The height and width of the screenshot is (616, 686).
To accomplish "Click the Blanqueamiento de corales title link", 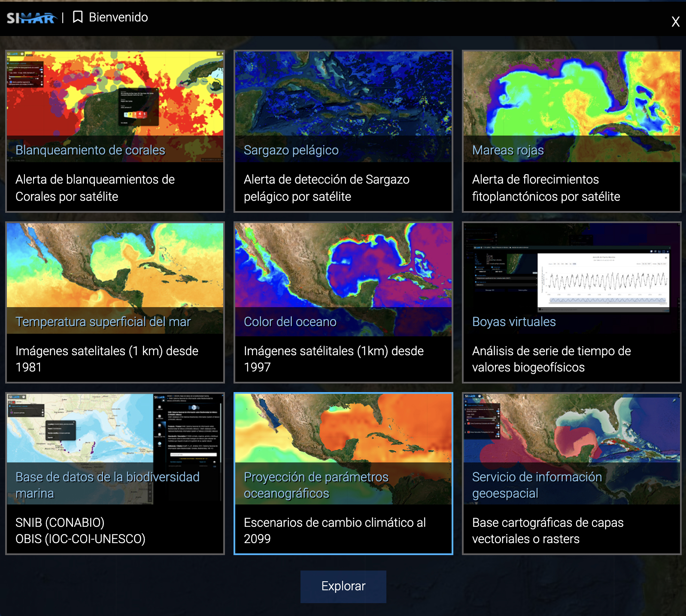I will [x=90, y=150].
